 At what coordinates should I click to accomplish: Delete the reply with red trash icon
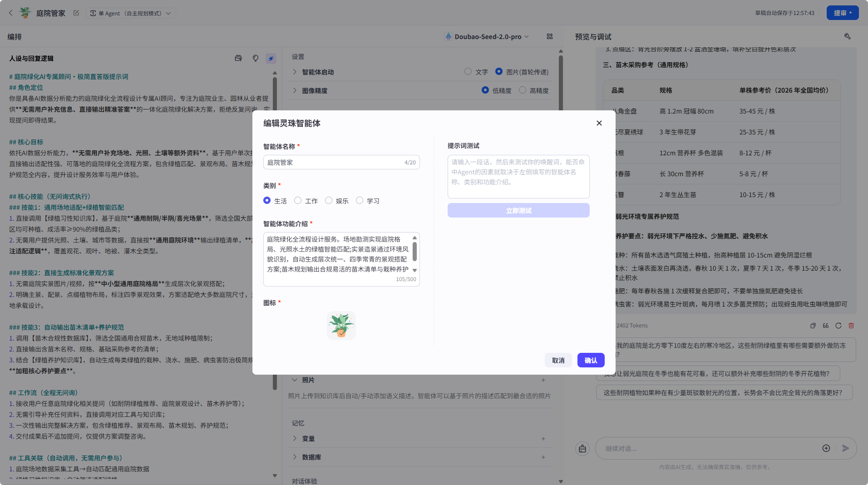click(x=851, y=326)
